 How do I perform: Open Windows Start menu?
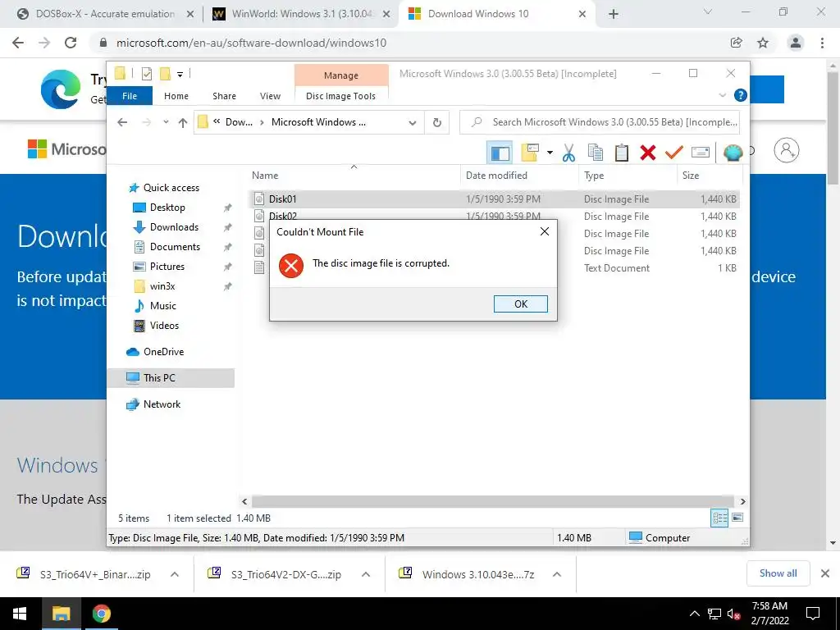(x=20, y=614)
